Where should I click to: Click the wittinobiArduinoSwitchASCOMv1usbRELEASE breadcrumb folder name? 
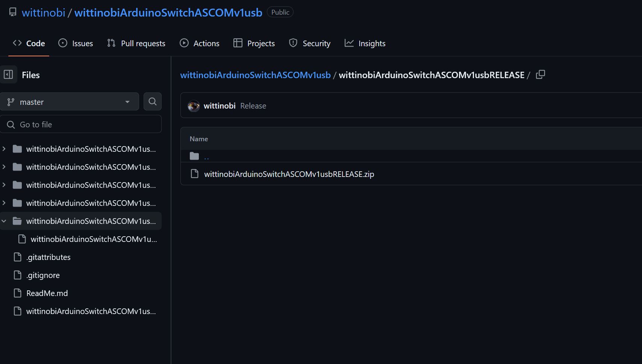coord(432,75)
